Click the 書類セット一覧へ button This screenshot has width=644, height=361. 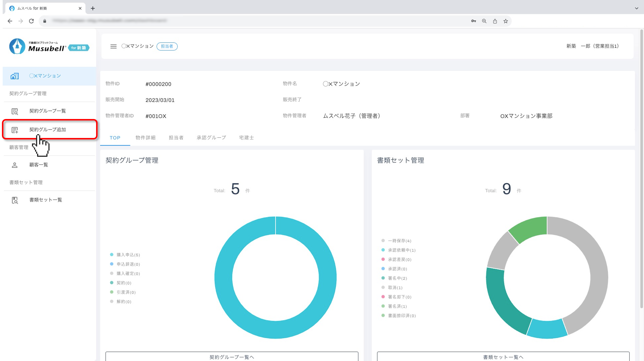[503, 357]
